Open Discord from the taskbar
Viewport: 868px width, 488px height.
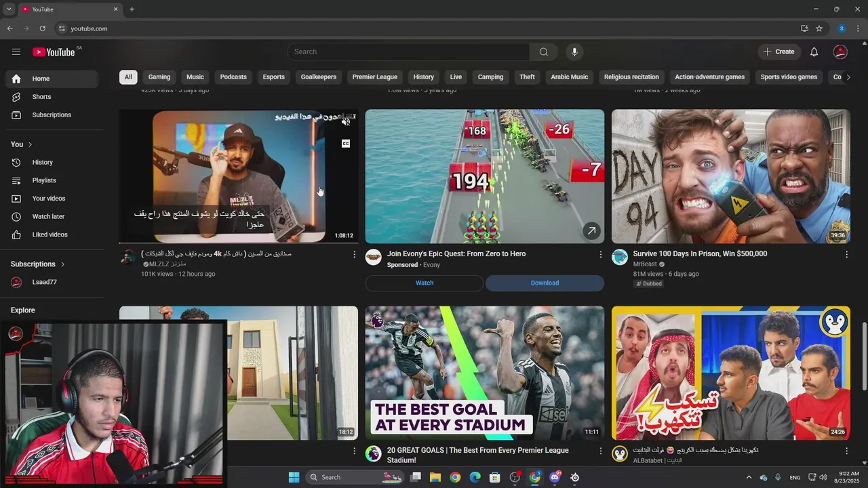click(x=555, y=478)
